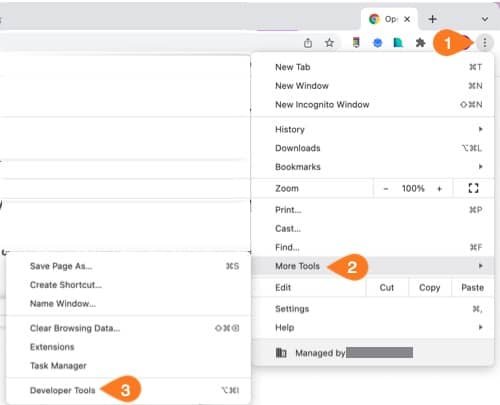
Task: Expand the Bookmarks submenu
Action: click(x=373, y=167)
